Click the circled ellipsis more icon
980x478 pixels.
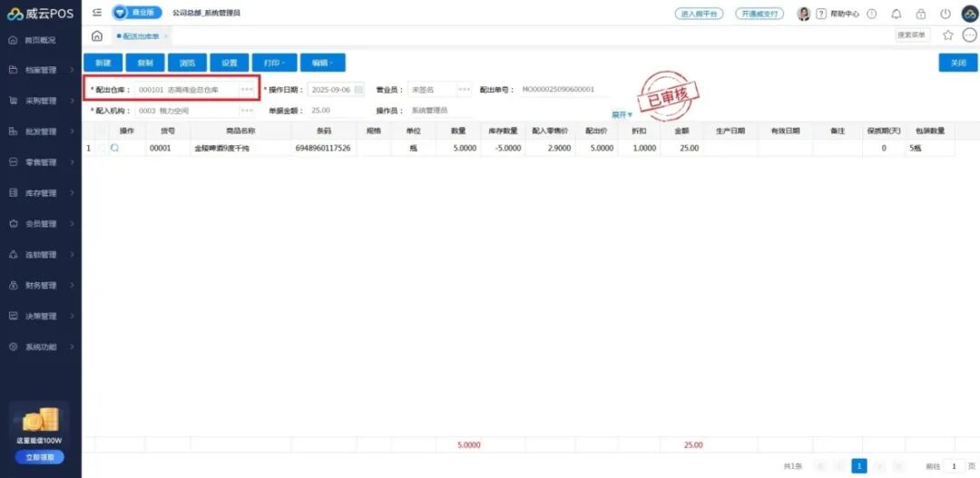point(969,35)
